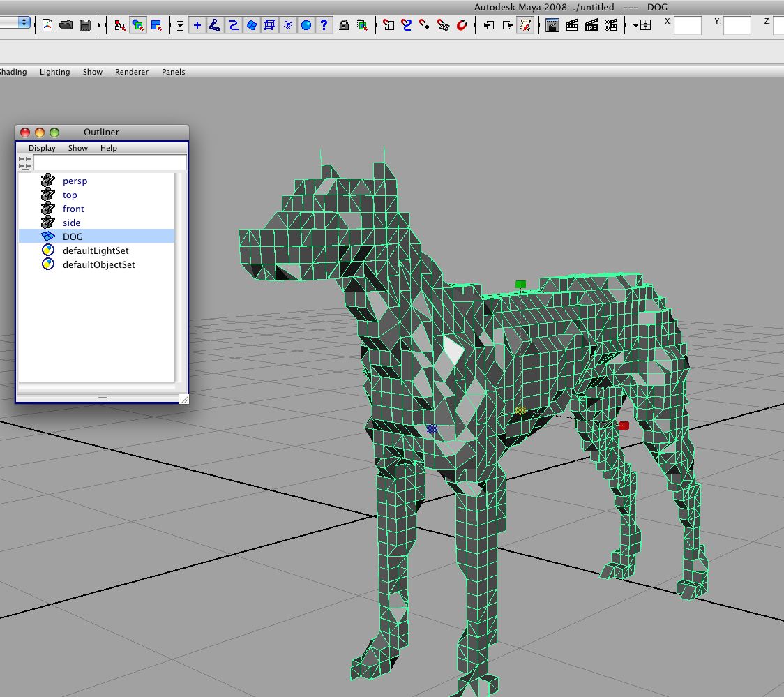Collapse the selection mask group divider

(x=169, y=25)
